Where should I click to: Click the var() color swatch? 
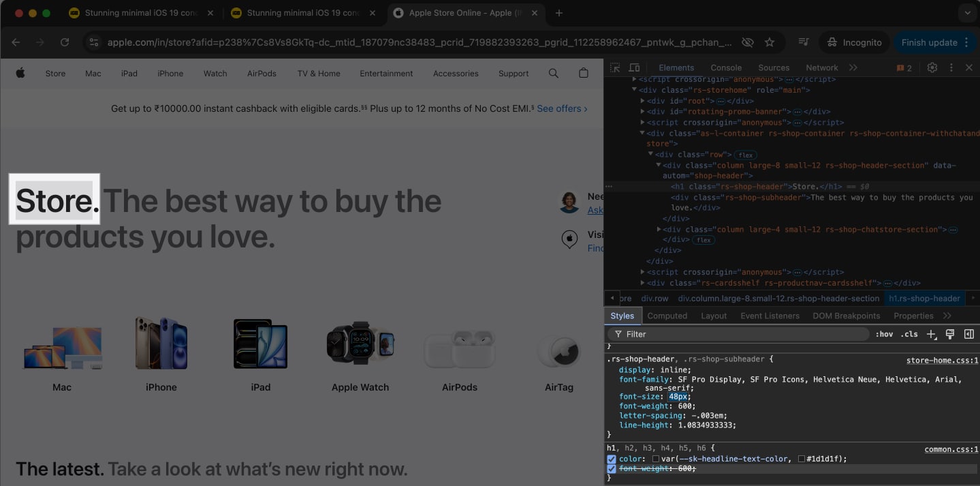tap(656, 459)
